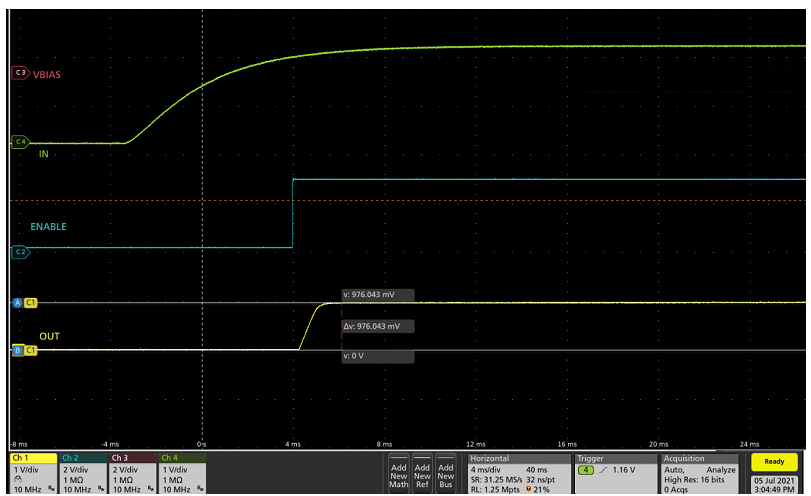Click the Δv: 976.043 mV readout
The image size is (811, 496).
(378, 326)
